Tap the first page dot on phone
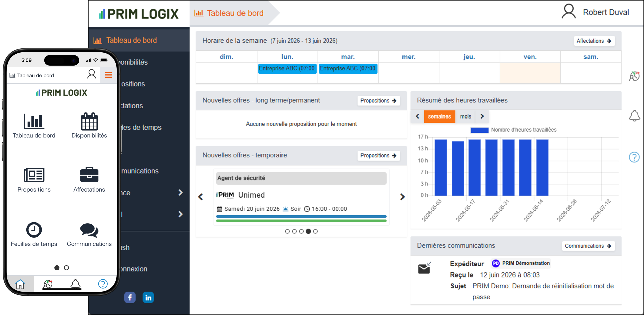644x315 pixels. [x=57, y=268]
